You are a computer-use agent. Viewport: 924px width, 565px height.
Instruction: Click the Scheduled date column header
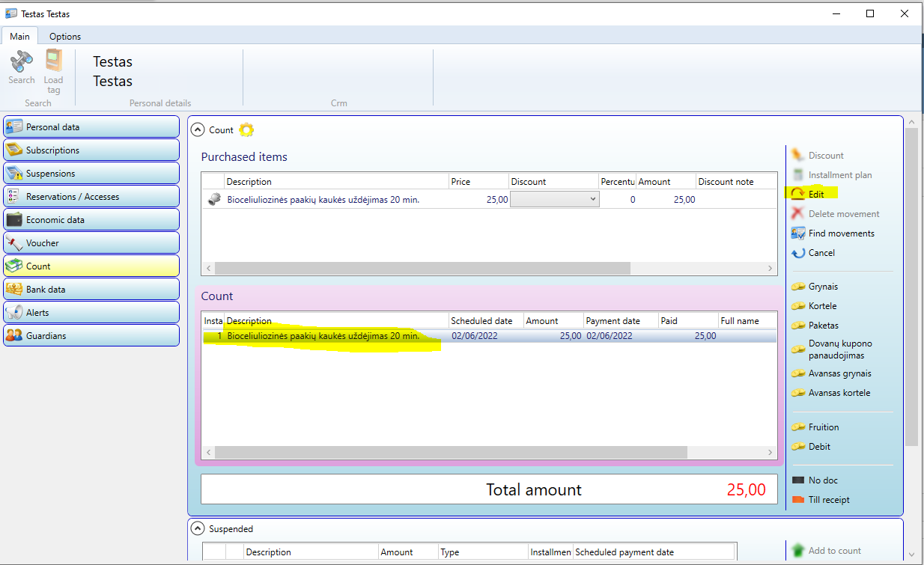[x=486, y=321]
